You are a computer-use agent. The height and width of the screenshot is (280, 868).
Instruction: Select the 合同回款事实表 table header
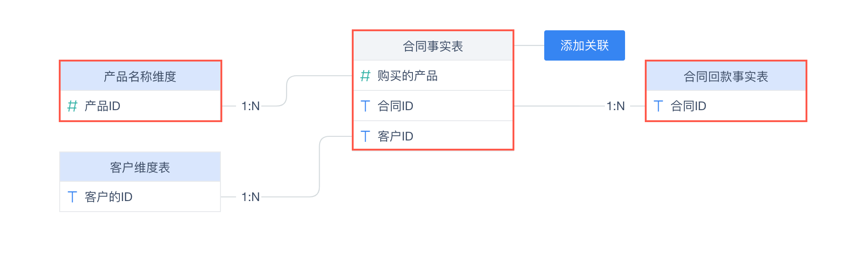(726, 76)
